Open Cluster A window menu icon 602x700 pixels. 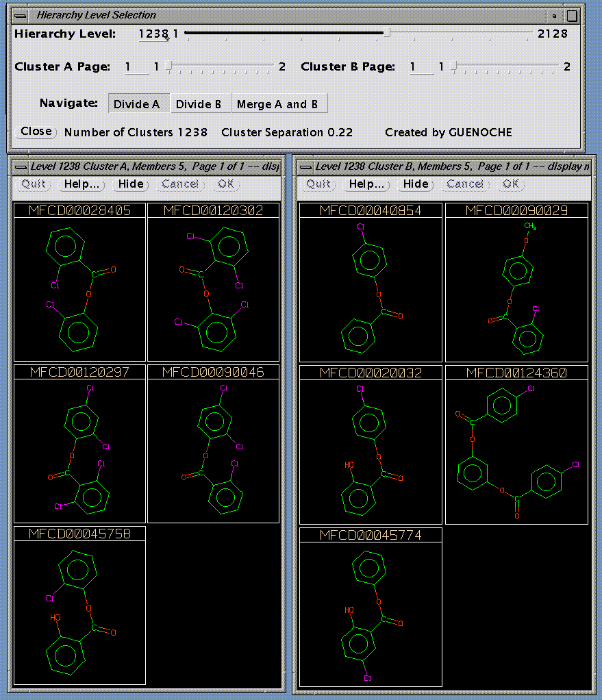tap(19, 166)
